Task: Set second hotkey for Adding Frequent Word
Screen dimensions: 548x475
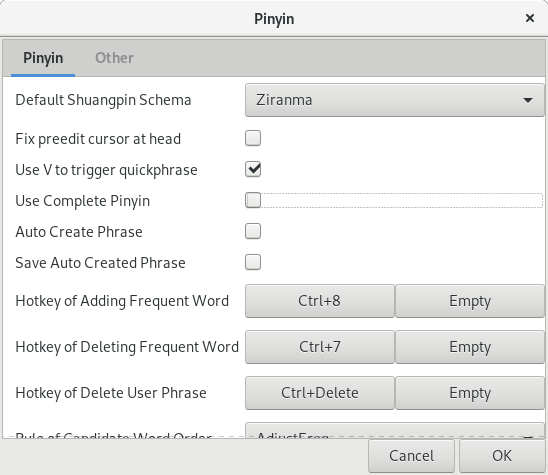Action: (470, 301)
